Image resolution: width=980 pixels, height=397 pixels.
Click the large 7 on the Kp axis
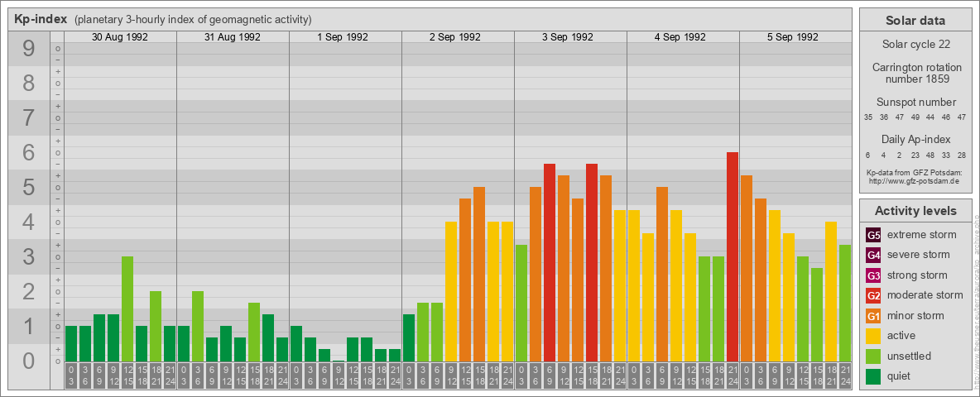point(29,118)
